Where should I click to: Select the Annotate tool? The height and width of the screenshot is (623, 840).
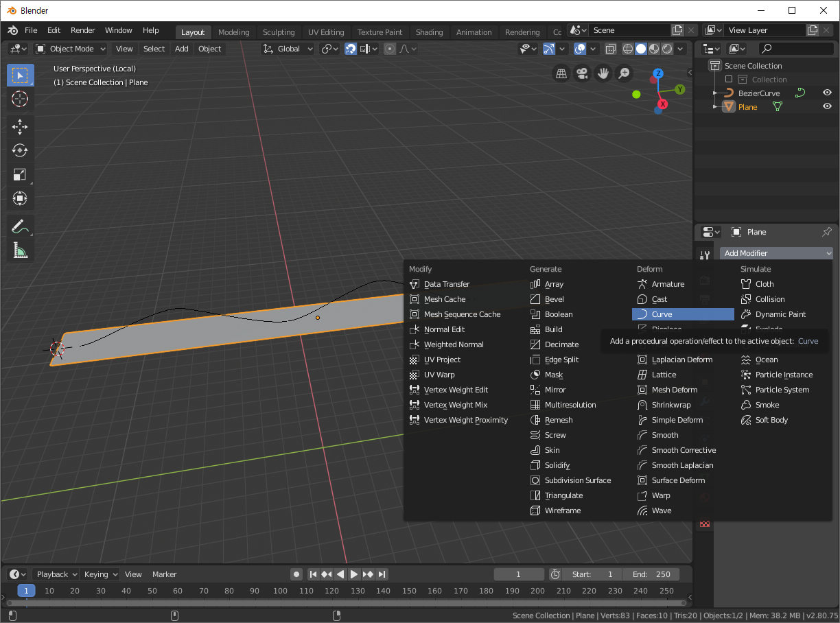coord(20,226)
